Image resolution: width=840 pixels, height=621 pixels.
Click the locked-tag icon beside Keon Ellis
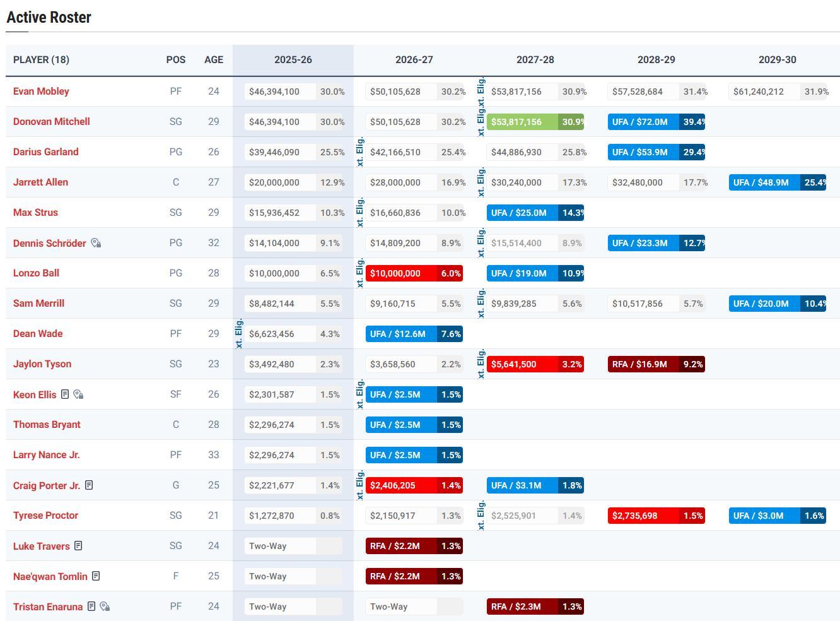coord(78,394)
